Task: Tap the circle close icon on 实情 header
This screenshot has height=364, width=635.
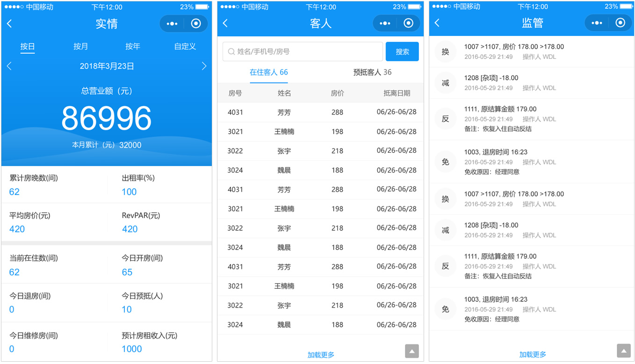Action: pyautogui.click(x=196, y=24)
